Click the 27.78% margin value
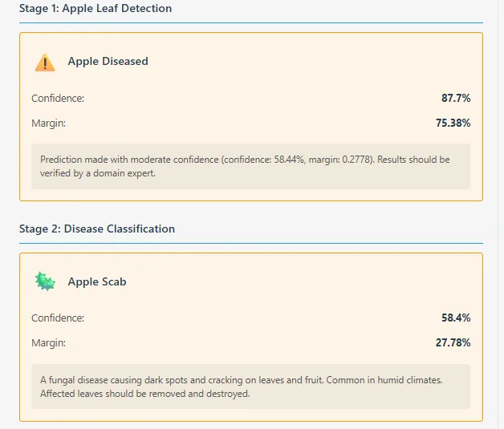This screenshot has width=504, height=429. click(453, 342)
